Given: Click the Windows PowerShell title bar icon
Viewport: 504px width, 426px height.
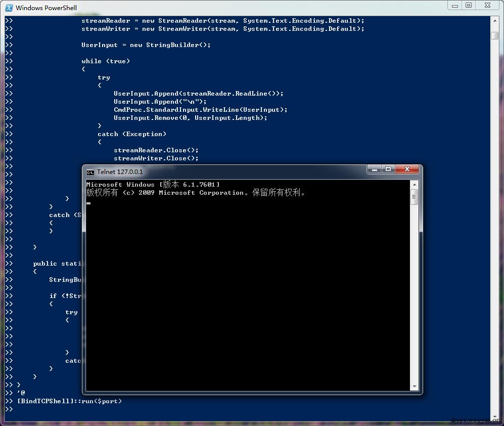Looking at the screenshot, I should coord(9,8).
